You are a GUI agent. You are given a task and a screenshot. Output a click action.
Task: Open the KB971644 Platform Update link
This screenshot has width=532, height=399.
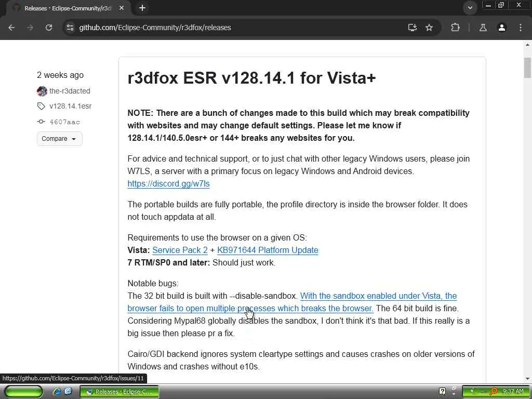(x=268, y=250)
